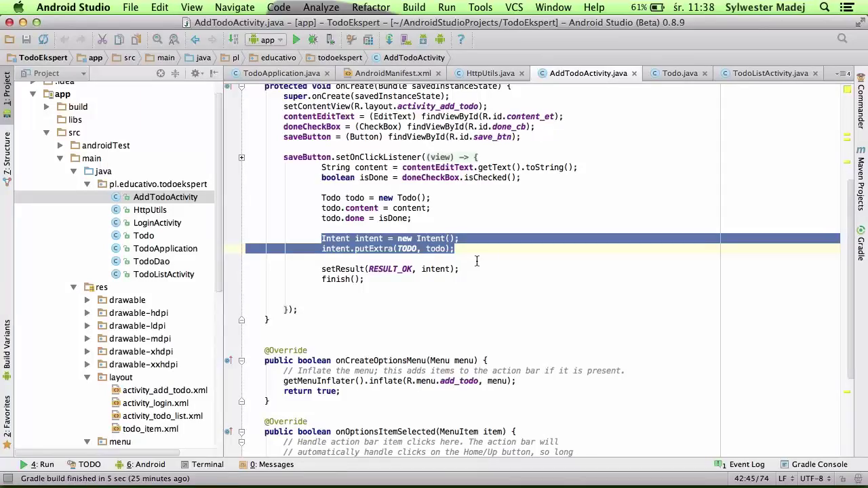
Task: Open the app run configuration dropdown
Action: click(x=267, y=39)
